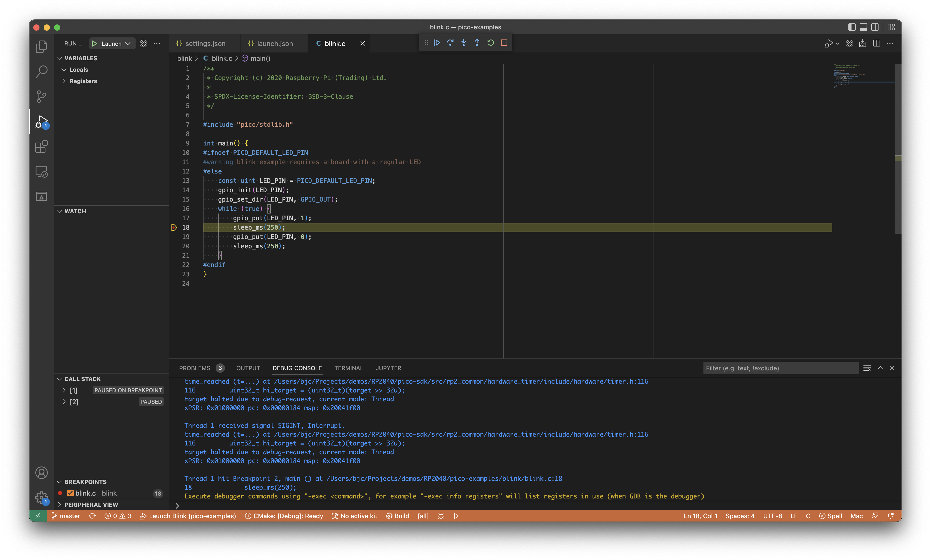Screen dimensions: 931x560
Task: Open the JUPYTER panel tab
Action: 388,368
